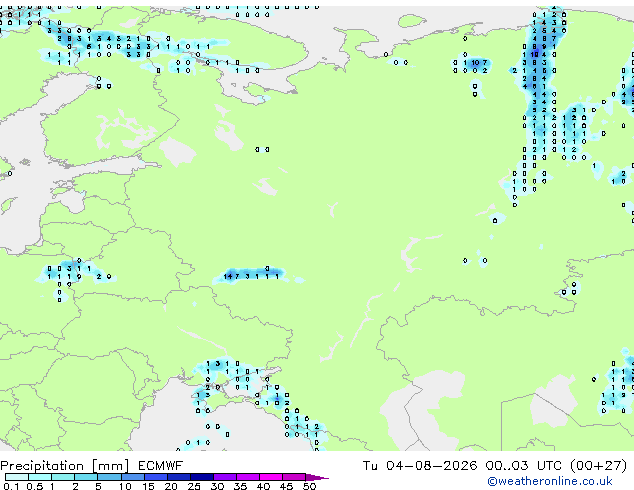Click the '30' legend scale label
The image size is (634, 490).
point(217,486)
